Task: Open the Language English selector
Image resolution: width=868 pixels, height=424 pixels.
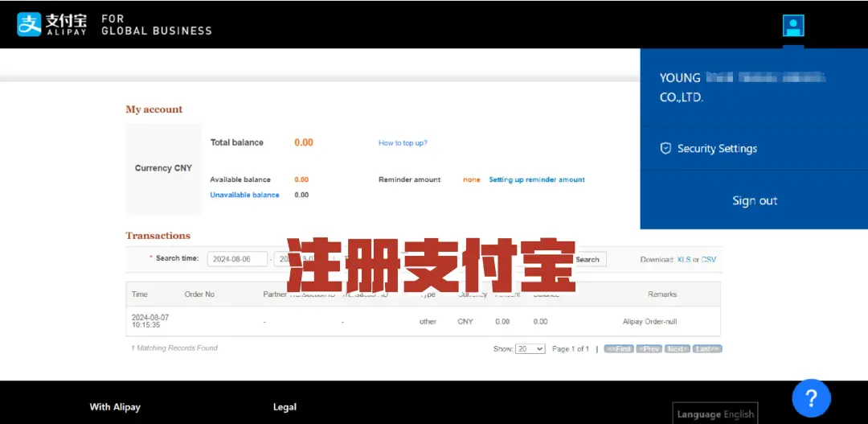Action: (x=715, y=414)
